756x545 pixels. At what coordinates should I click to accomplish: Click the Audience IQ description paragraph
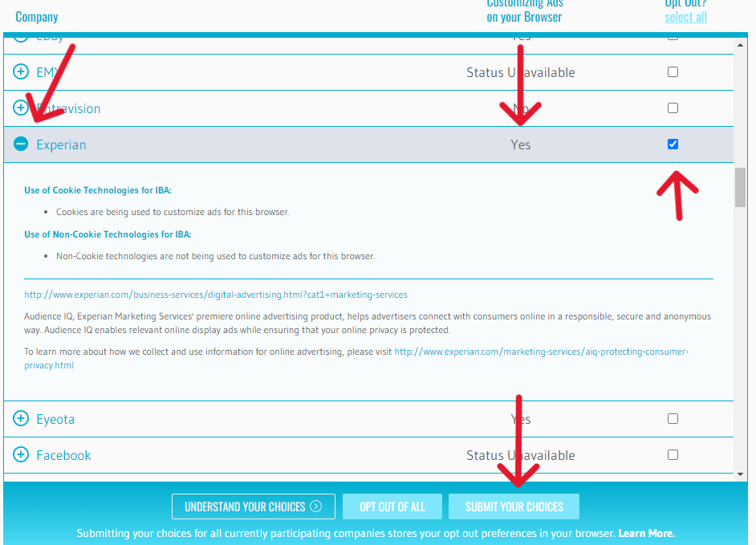point(368,323)
